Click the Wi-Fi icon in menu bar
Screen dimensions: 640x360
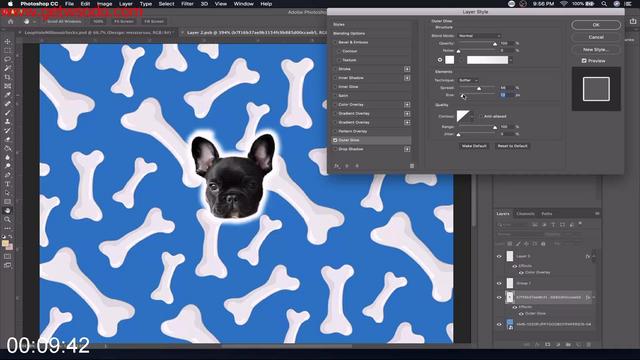564,4
